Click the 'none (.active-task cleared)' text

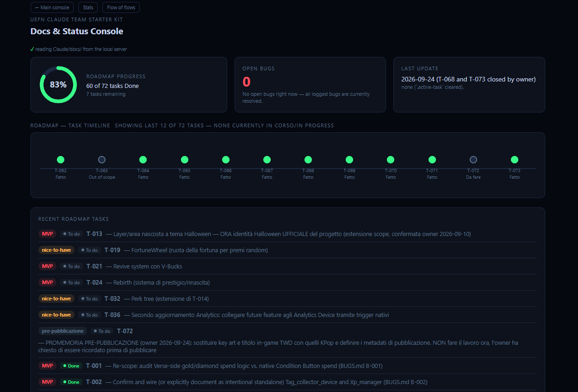pos(433,87)
